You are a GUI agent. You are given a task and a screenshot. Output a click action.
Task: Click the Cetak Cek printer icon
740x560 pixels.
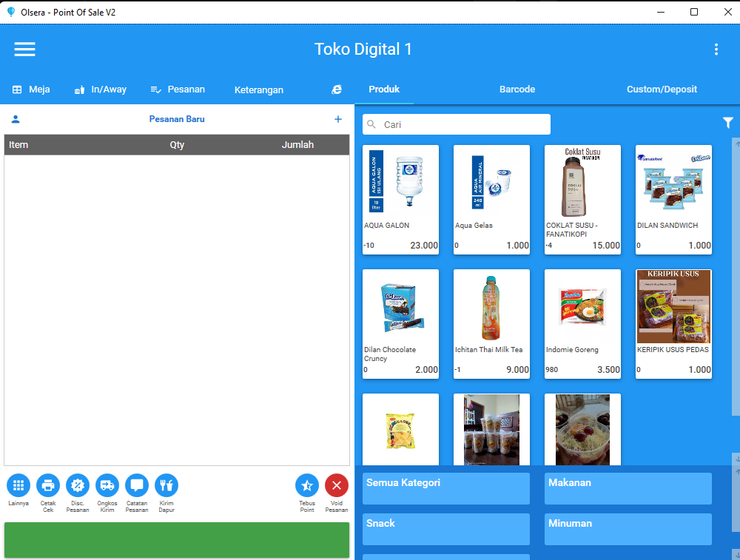click(48, 485)
